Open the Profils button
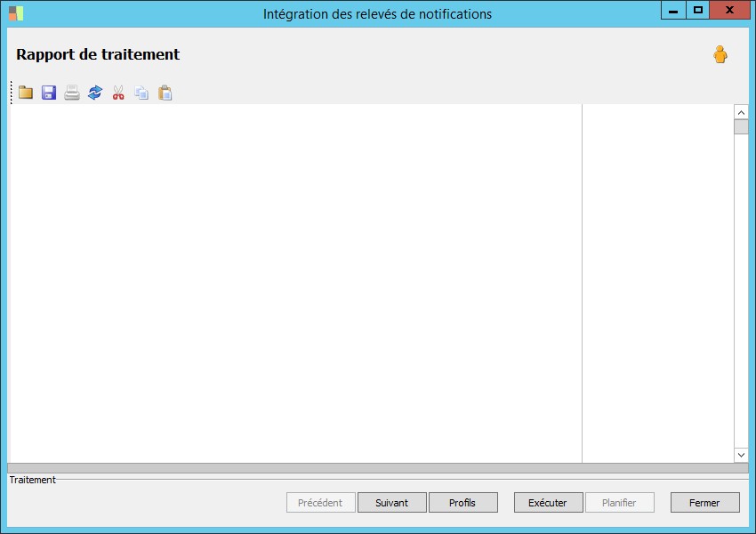 click(x=463, y=503)
